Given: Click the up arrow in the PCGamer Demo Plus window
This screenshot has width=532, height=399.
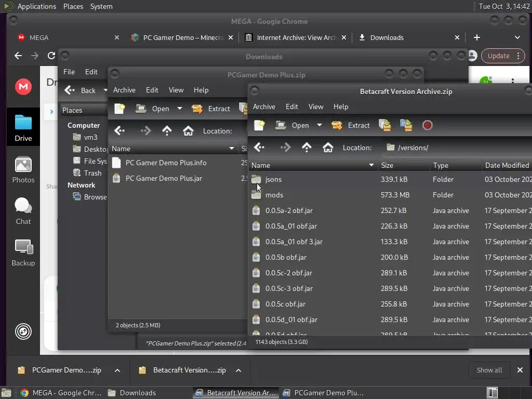Looking at the screenshot, I should point(167,130).
